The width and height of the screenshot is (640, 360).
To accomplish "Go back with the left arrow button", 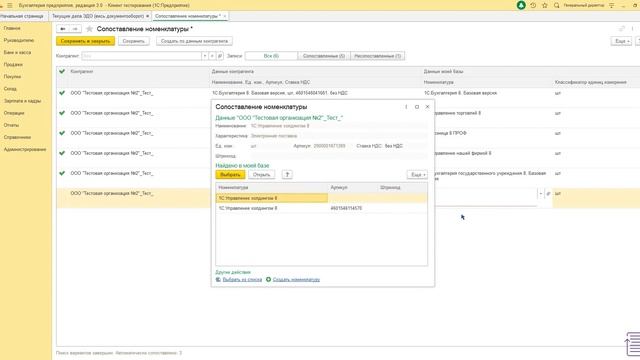I will click(62, 29).
